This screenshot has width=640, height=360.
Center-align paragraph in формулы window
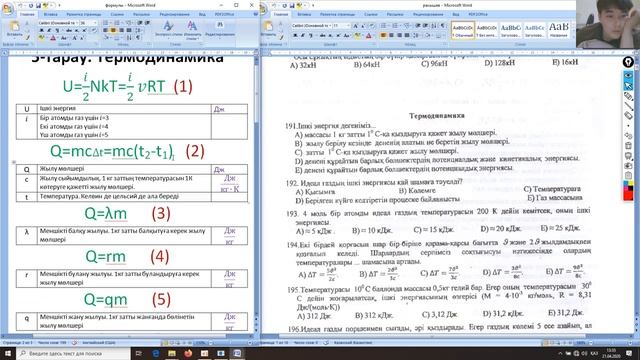click(113, 31)
